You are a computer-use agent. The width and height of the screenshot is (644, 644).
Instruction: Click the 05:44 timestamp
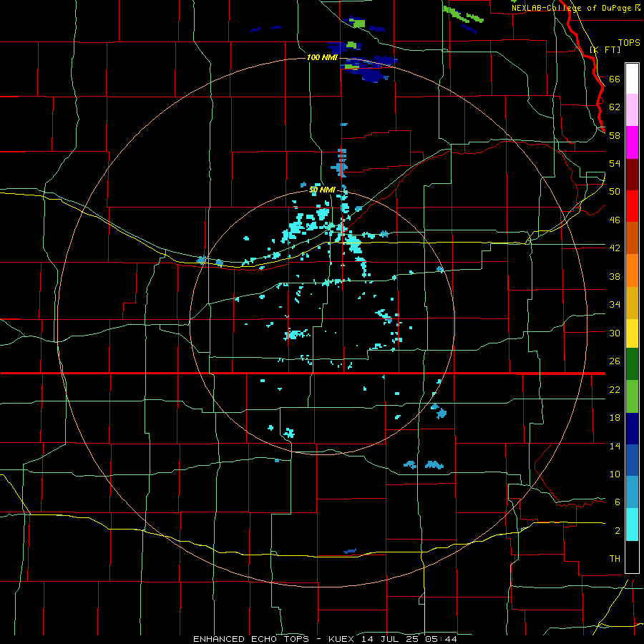pyautogui.click(x=441, y=639)
